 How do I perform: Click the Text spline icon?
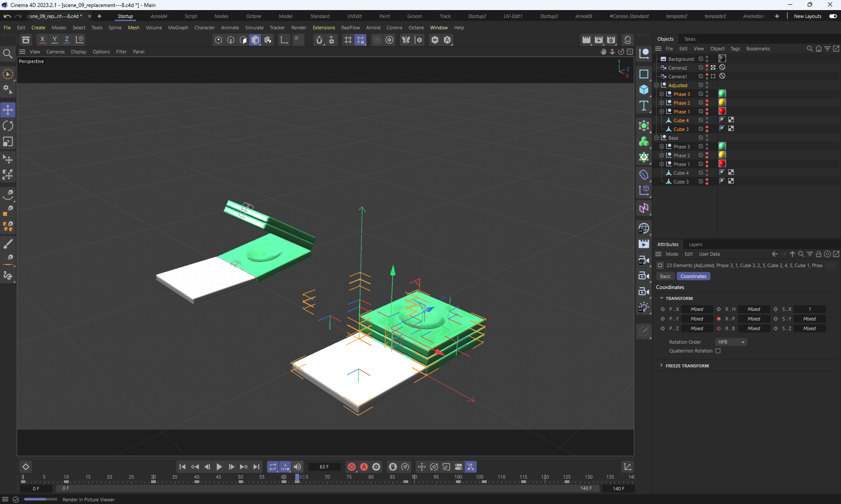click(643, 106)
